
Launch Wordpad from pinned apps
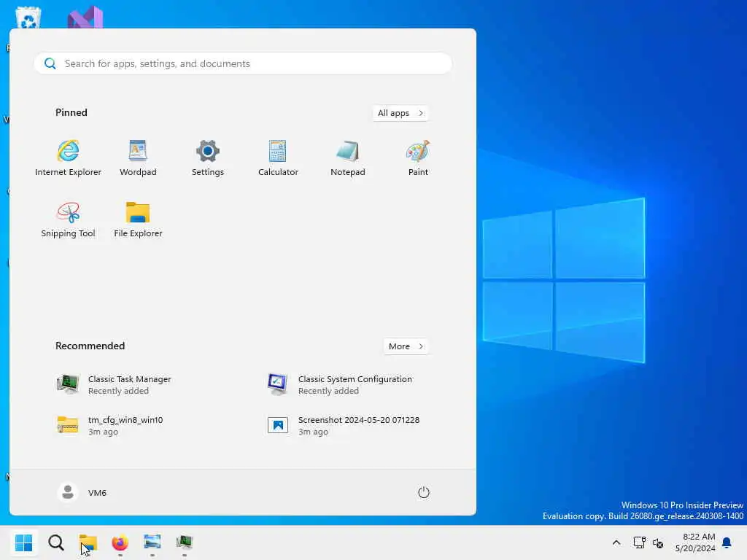[138, 158]
